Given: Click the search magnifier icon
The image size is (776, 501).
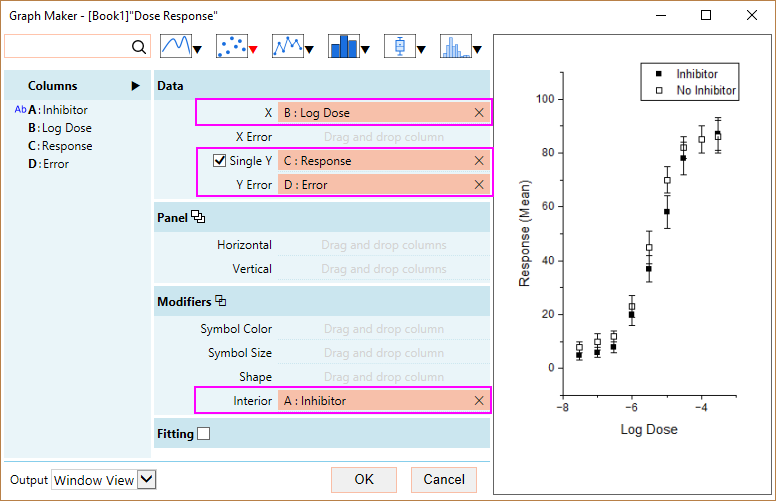Looking at the screenshot, I should click(139, 47).
